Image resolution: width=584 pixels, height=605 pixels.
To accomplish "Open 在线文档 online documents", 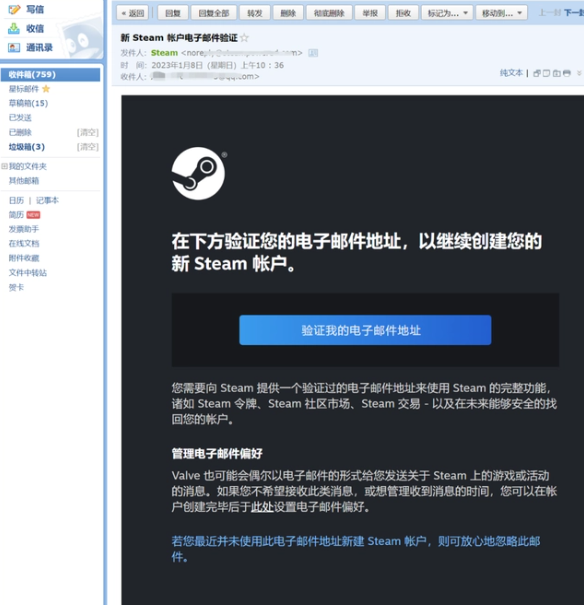I will [x=24, y=243].
